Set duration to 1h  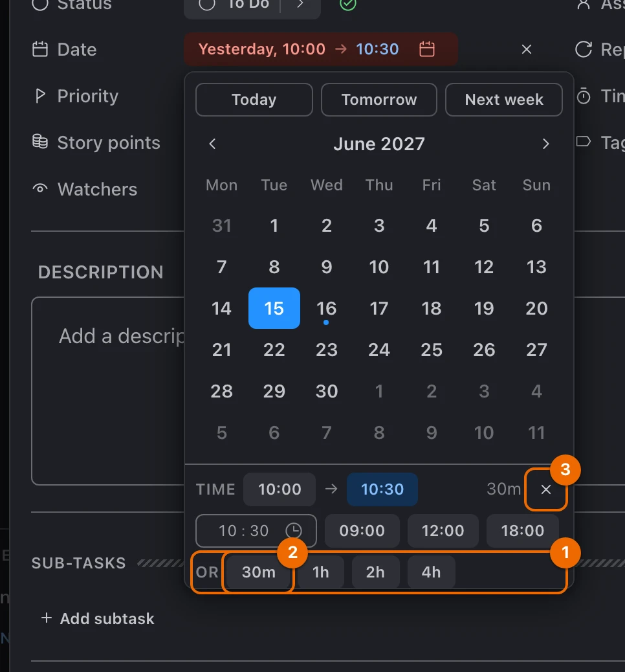(320, 572)
